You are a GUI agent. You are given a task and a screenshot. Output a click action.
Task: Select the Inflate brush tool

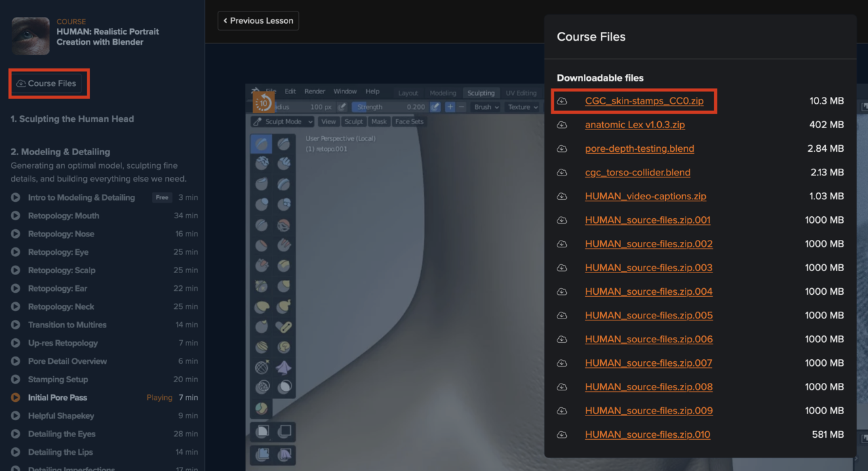(261, 205)
